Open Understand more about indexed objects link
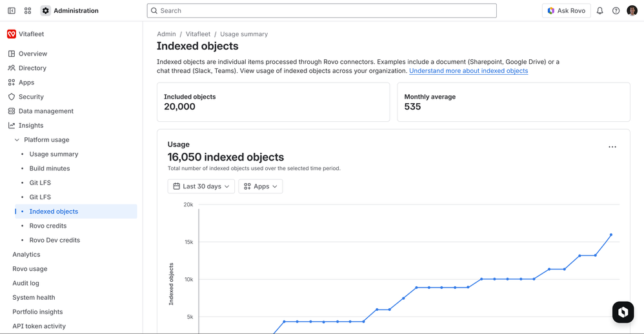The height and width of the screenshot is (334, 644). point(468,71)
